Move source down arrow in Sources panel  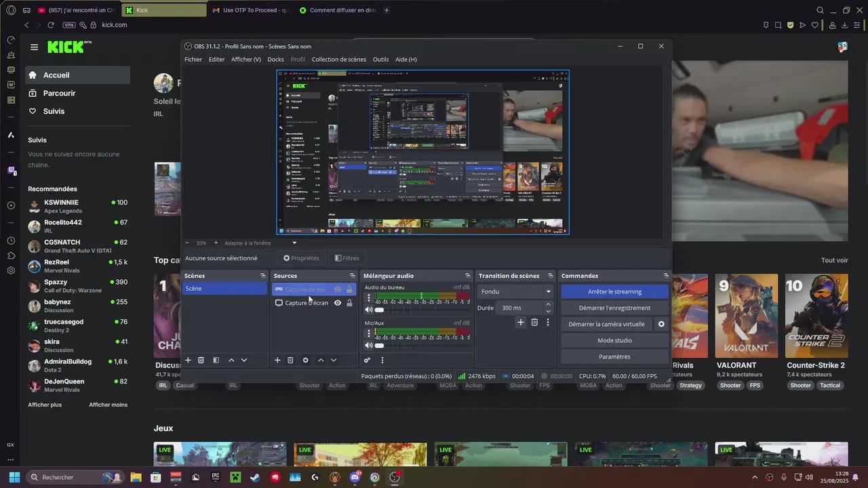point(334,360)
